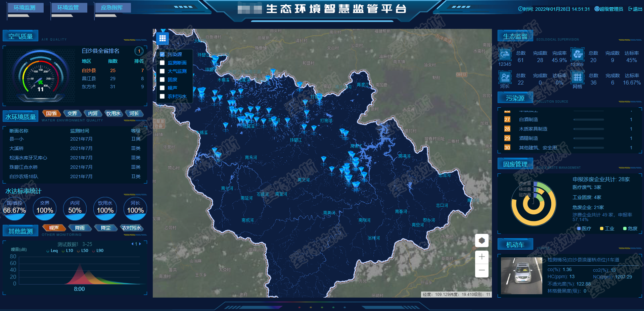Zoom in the map with plus icon

pyautogui.click(x=481, y=257)
